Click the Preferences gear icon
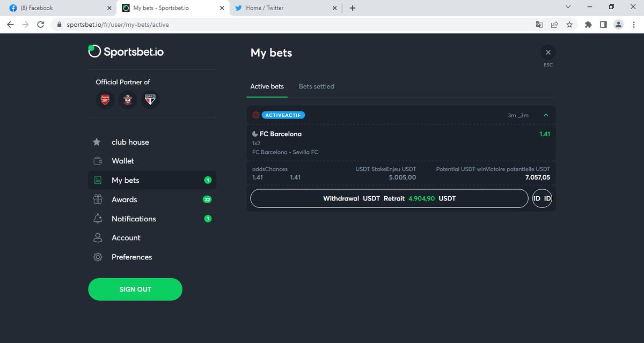 click(98, 257)
